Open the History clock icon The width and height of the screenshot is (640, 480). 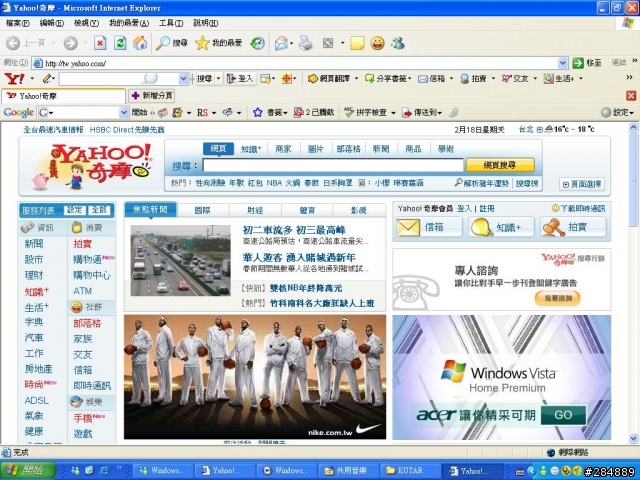pyautogui.click(x=258, y=43)
